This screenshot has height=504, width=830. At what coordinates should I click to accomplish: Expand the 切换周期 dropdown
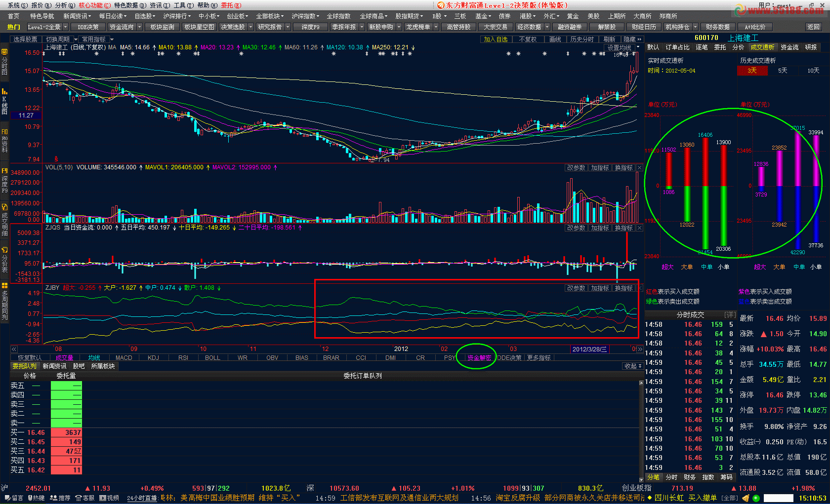76,39
